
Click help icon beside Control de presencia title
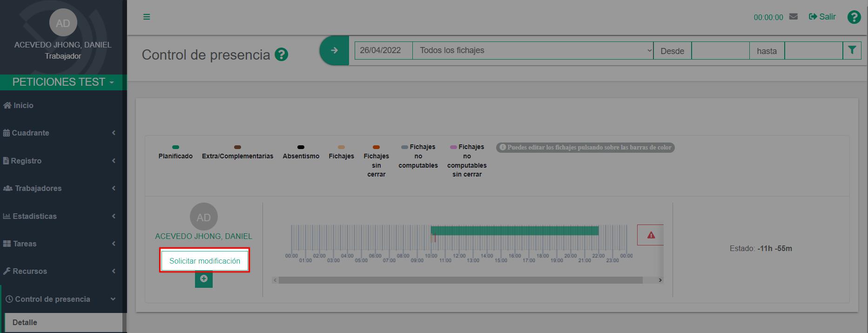point(281,55)
